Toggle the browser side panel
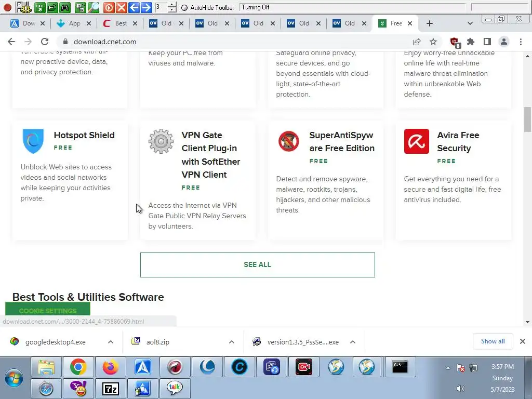This screenshot has width=532, height=399. (487, 42)
